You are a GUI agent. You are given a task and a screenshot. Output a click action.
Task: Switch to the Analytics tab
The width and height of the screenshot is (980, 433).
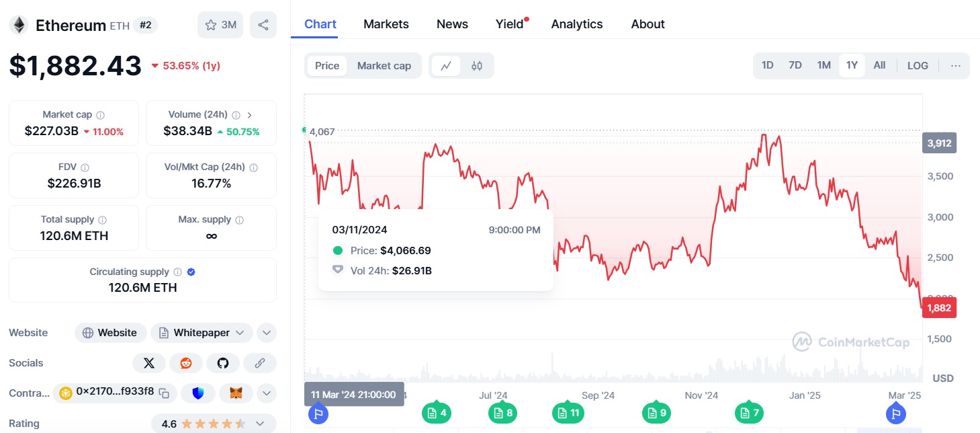pos(576,24)
